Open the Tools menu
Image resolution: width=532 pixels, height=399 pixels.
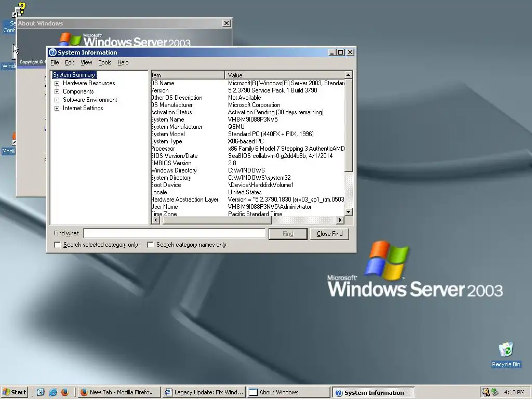(105, 62)
